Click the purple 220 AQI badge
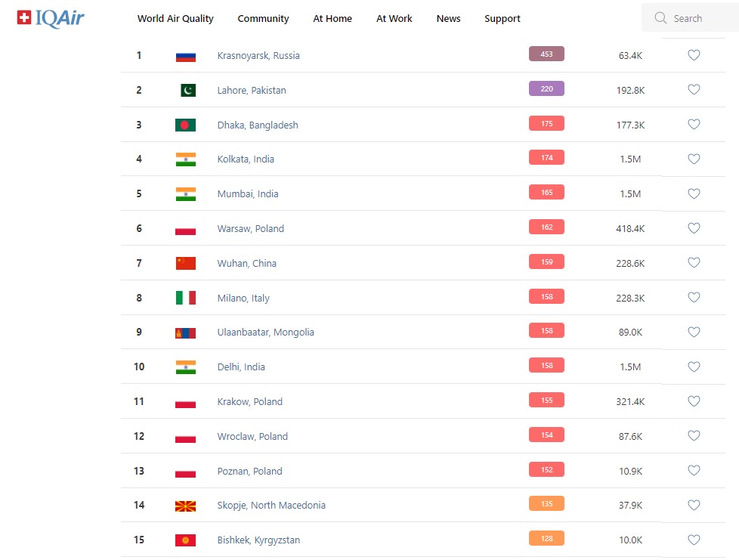 (x=546, y=89)
